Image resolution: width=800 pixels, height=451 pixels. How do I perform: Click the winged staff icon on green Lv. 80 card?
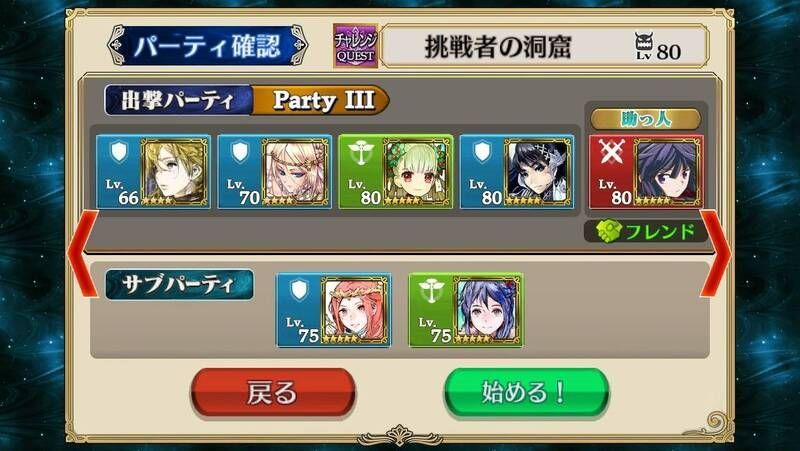point(361,152)
